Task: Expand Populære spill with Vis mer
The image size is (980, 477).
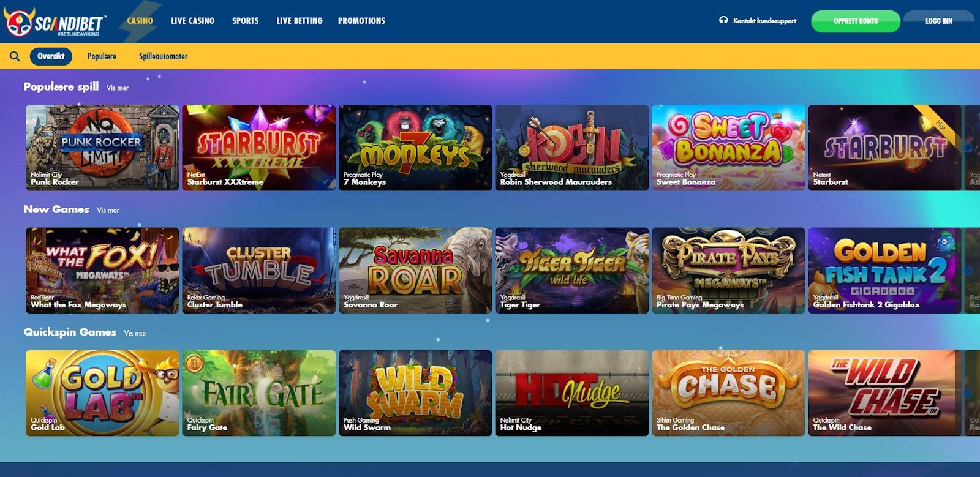Action: point(118,88)
